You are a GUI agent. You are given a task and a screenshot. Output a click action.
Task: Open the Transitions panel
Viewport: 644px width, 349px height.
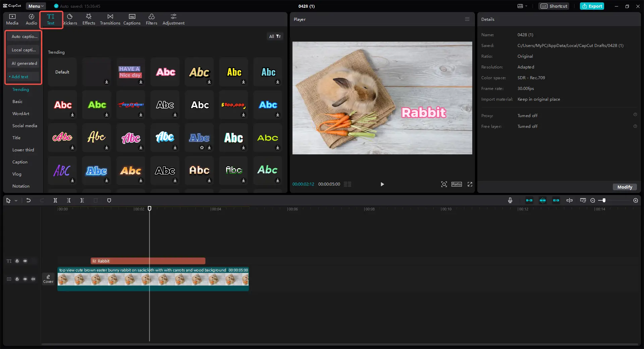[x=110, y=19]
